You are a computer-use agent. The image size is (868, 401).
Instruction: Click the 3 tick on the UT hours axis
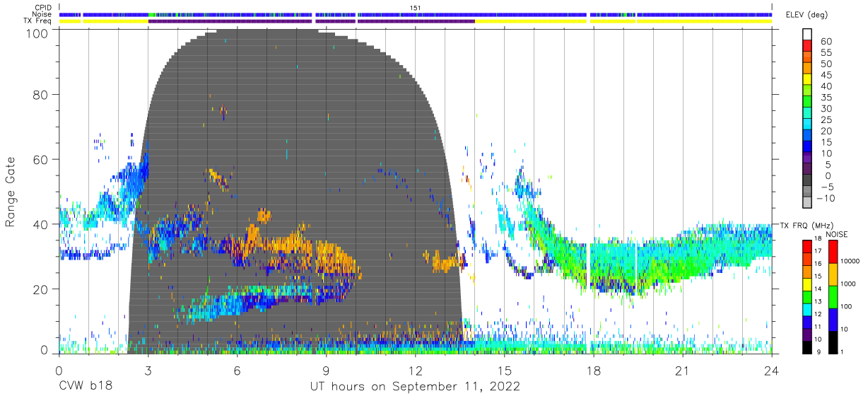(148, 371)
